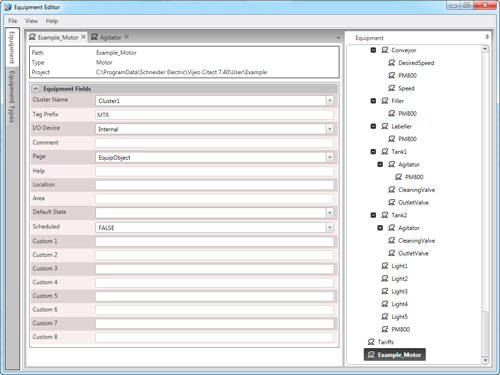
Task: Select the Example_Motor tree item
Action: [395, 355]
